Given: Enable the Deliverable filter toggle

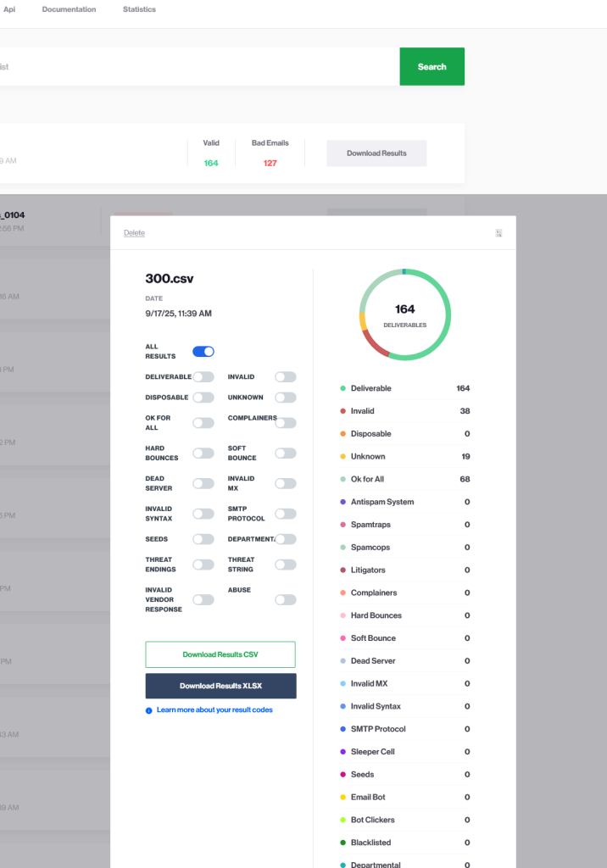Looking at the screenshot, I should pos(203,376).
